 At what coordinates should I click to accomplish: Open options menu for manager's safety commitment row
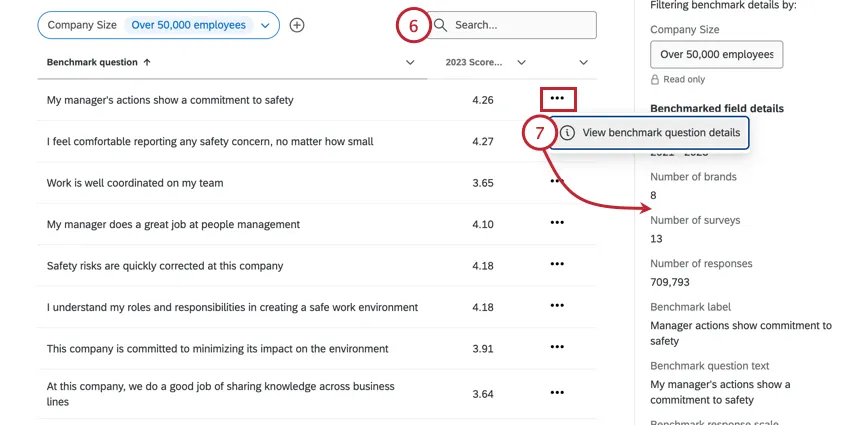coord(557,99)
